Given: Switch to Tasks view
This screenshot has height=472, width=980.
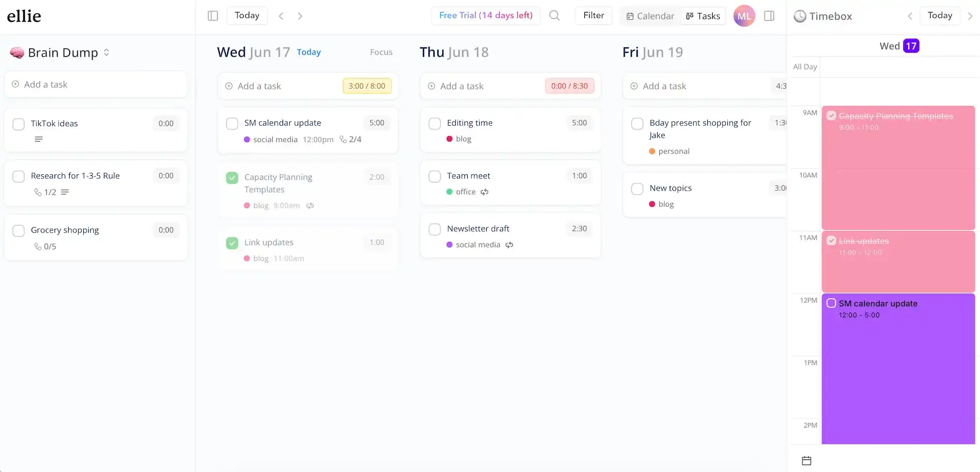Looking at the screenshot, I should pyautogui.click(x=703, y=16).
